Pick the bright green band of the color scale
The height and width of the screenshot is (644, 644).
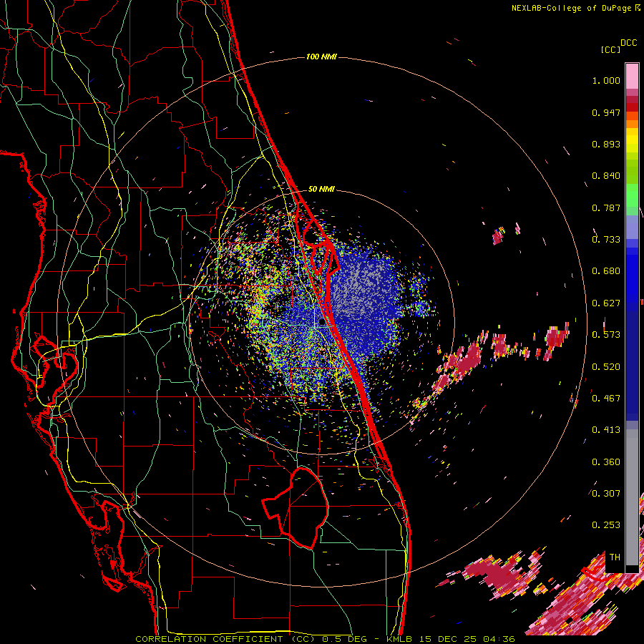tap(632, 195)
